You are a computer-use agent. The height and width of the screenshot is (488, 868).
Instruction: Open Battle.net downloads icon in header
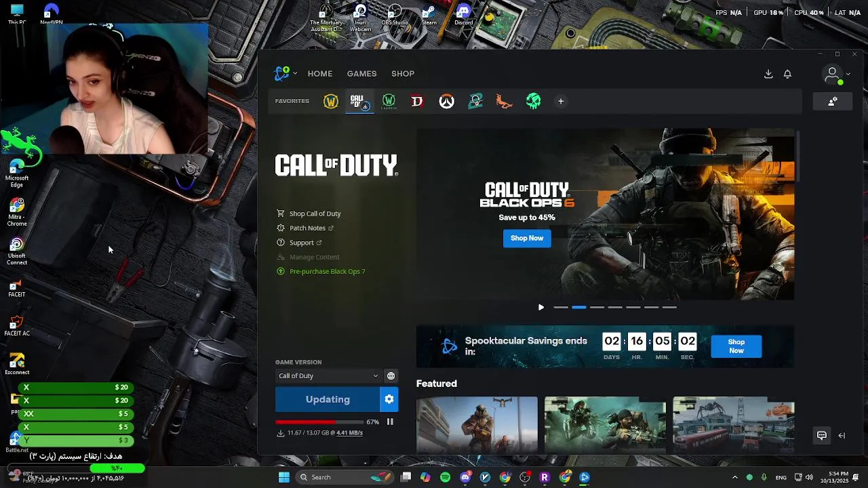[768, 74]
